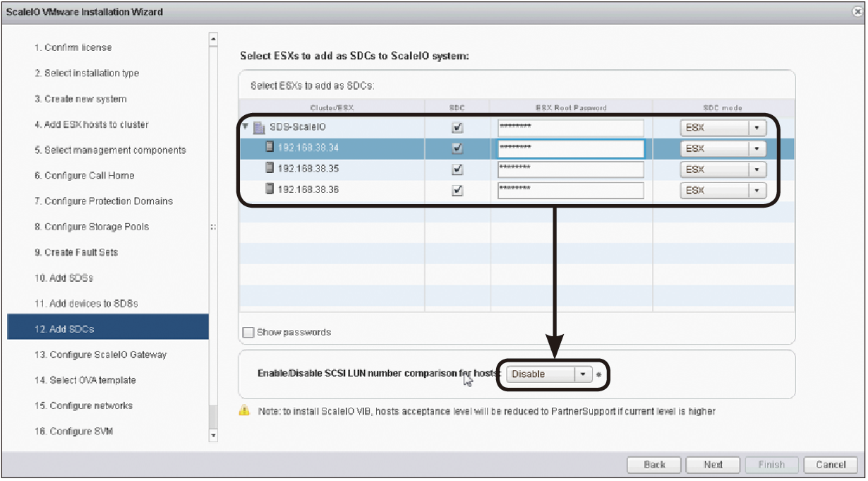The width and height of the screenshot is (868, 481).
Task: Click the SDC mode column header
Action: tap(723, 108)
